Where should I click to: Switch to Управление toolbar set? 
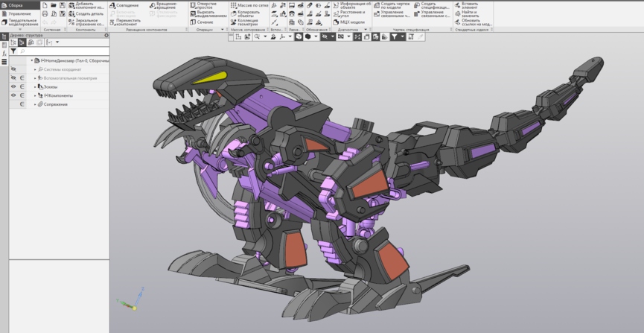pyautogui.click(x=19, y=13)
